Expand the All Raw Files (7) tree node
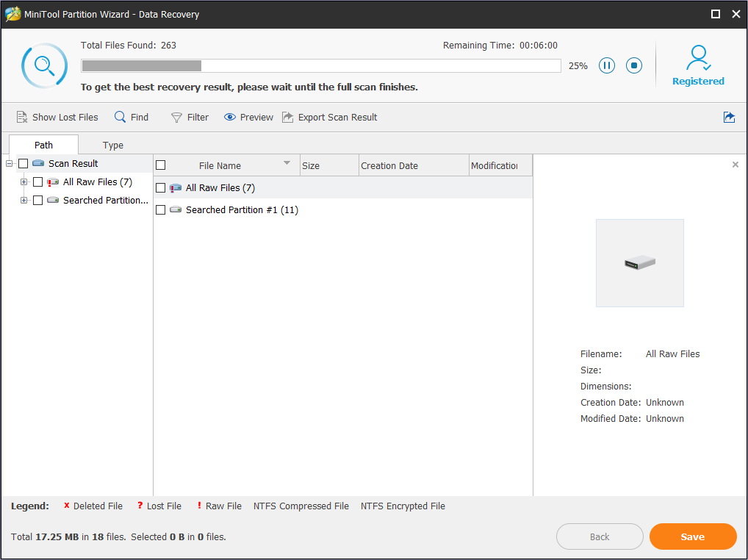 point(24,182)
